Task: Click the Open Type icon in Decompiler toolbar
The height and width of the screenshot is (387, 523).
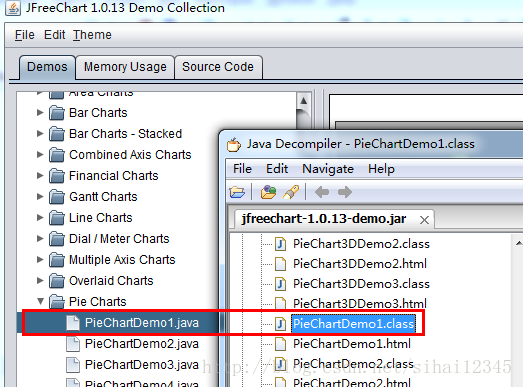Action: (268, 192)
